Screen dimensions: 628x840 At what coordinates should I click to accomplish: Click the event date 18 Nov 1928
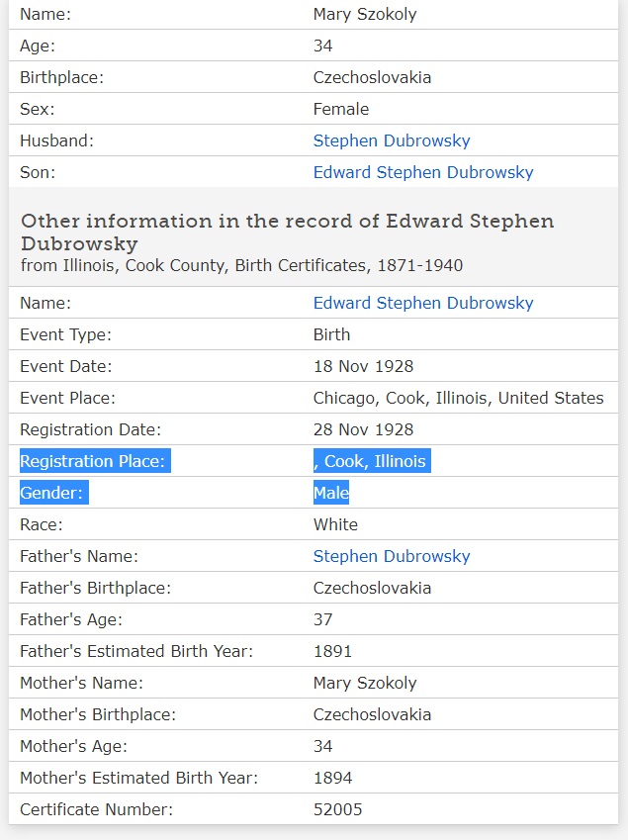(363, 366)
